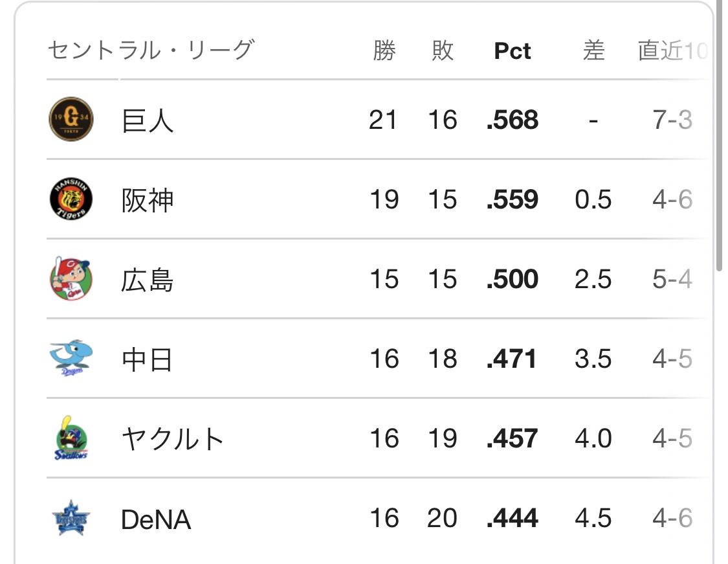The height and width of the screenshot is (564, 728).
Task: Click Giants' 7-3 last-ten record
Action: coord(672,120)
